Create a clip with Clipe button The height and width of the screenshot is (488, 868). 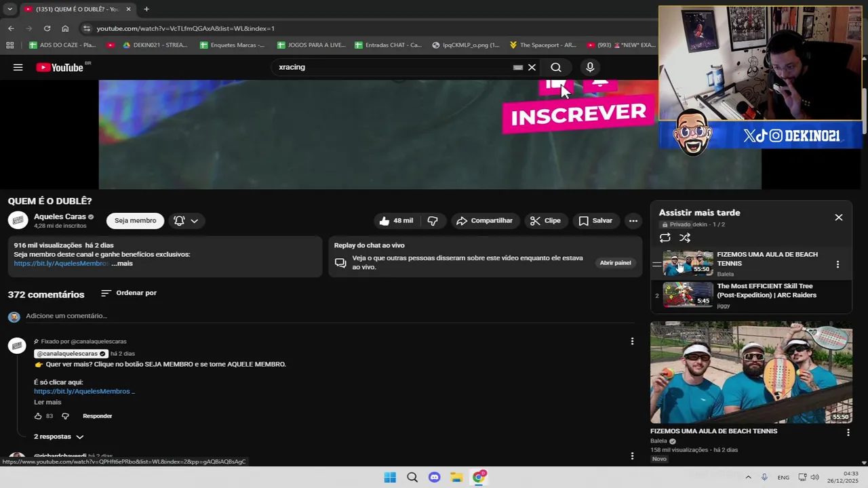pyautogui.click(x=545, y=220)
